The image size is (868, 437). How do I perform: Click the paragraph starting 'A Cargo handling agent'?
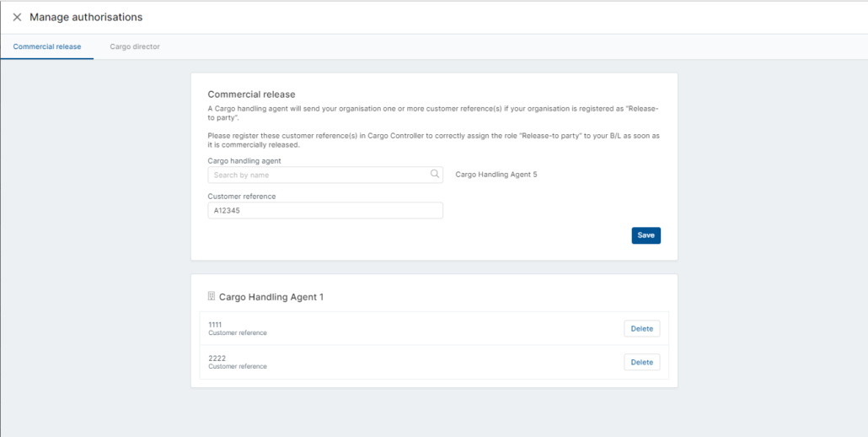pos(433,113)
